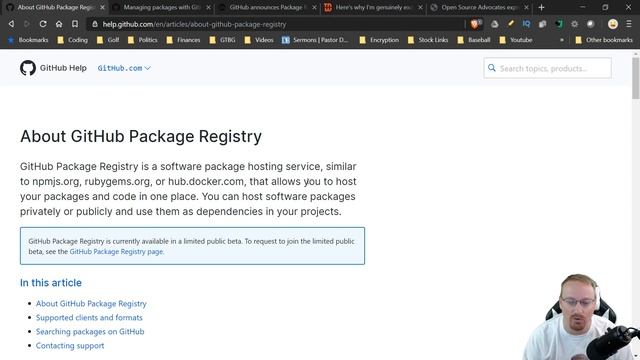Open the overlapping squares extension icon
This screenshot has height=360, width=640.
click(542, 24)
